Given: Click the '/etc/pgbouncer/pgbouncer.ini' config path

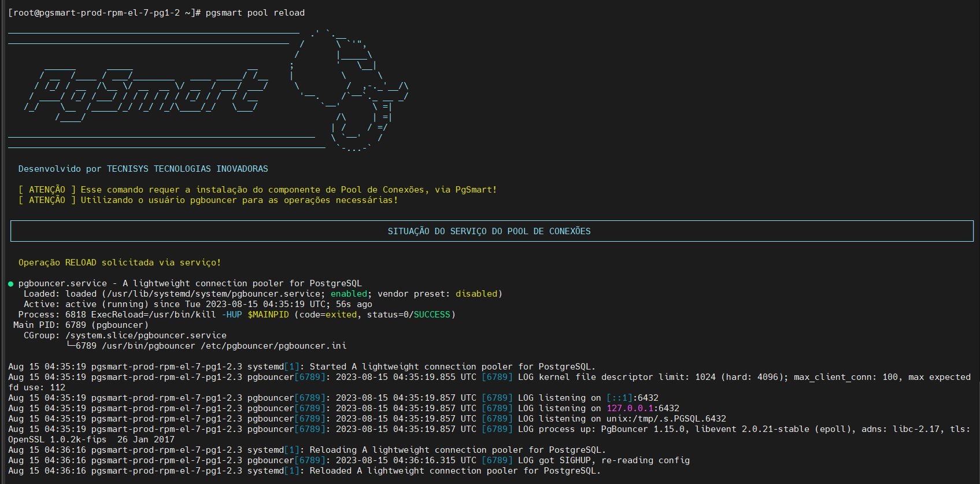Looking at the screenshot, I should coord(273,346).
